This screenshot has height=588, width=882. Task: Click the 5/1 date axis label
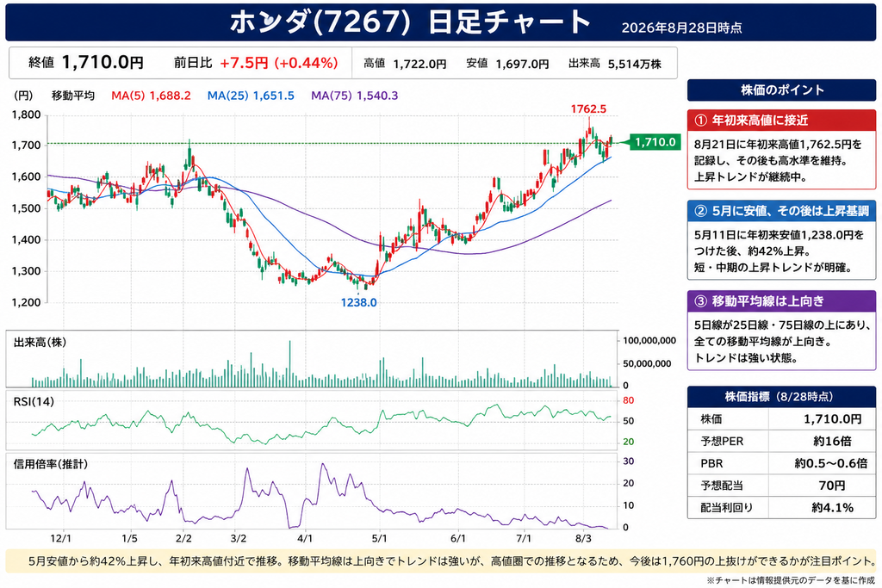379,539
